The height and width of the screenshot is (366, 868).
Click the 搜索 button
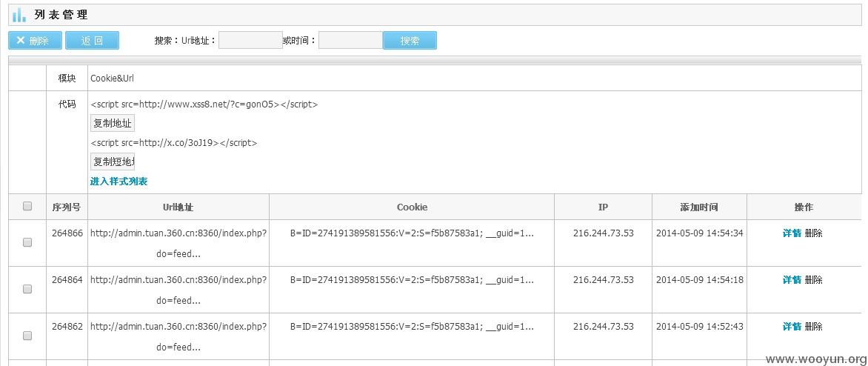click(410, 41)
